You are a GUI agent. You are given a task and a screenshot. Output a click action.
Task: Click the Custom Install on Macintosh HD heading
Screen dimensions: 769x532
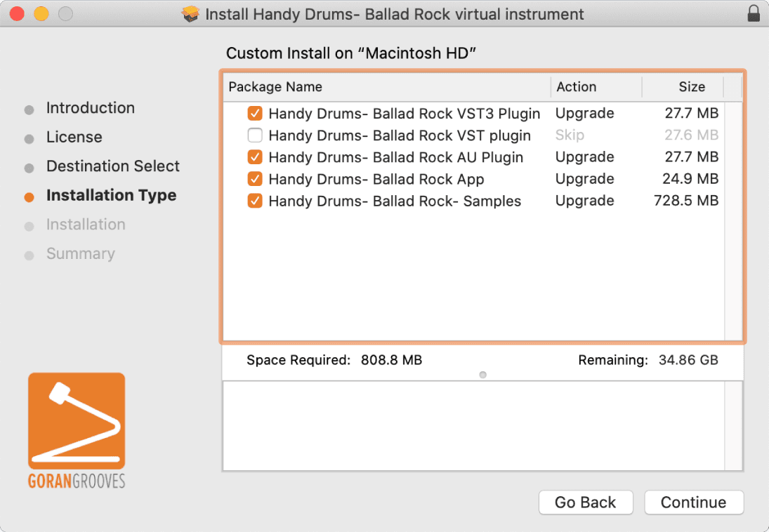[351, 53]
